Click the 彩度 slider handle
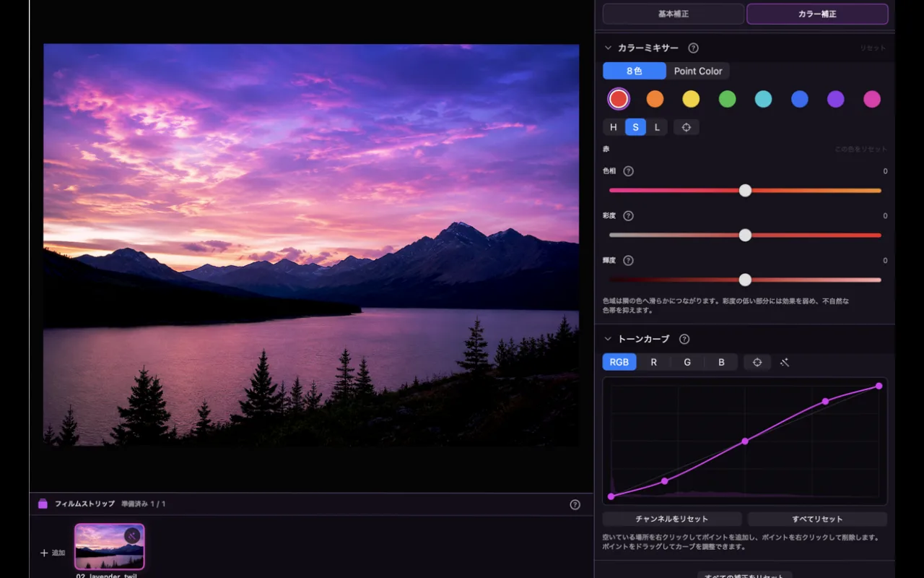This screenshot has width=924, height=578. pos(745,236)
